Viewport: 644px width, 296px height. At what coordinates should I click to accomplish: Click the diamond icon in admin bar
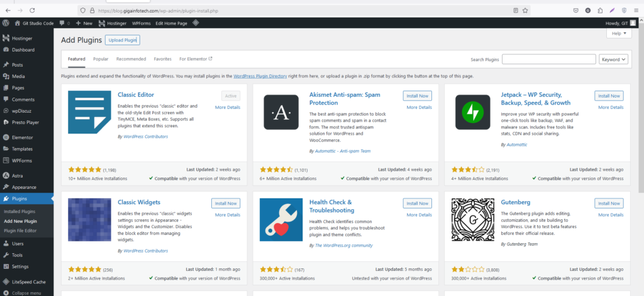196,23
